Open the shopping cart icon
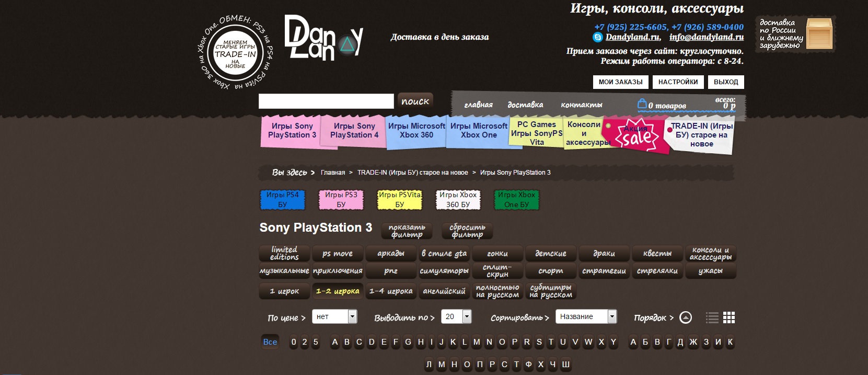This screenshot has height=375, width=868. click(642, 104)
